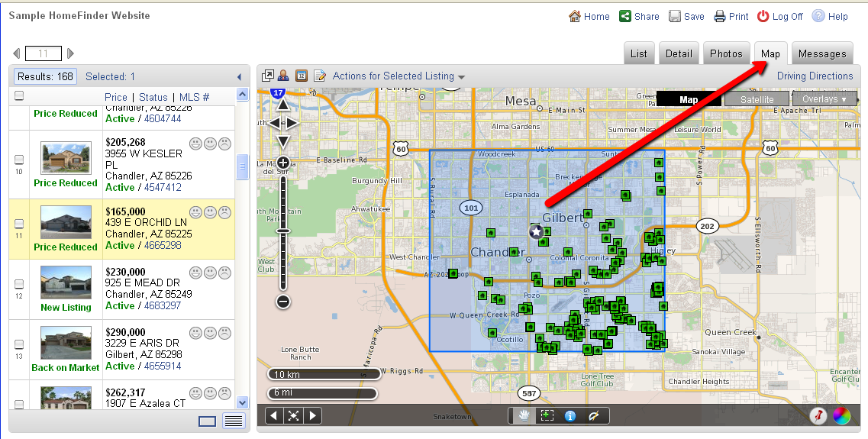
Task: Click the zoom slider handle on map
Action: coord(283,231)
